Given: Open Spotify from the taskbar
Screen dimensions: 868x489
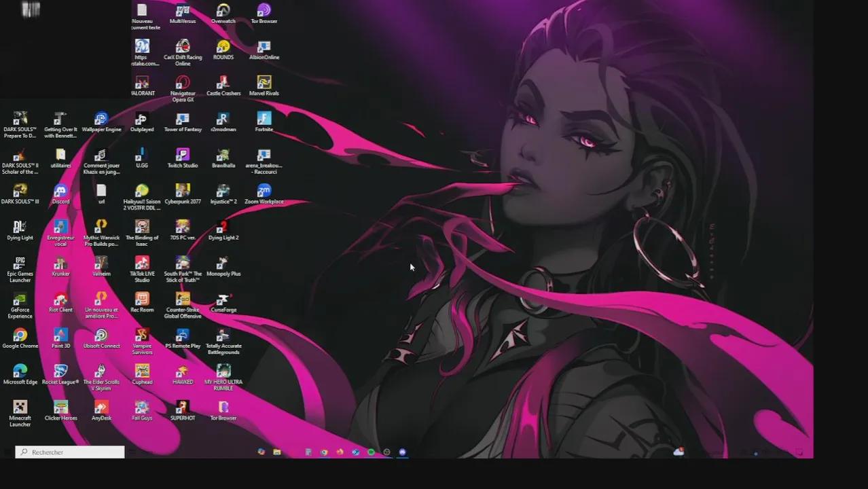Looking at the screenshot, I should coord(371,452).
